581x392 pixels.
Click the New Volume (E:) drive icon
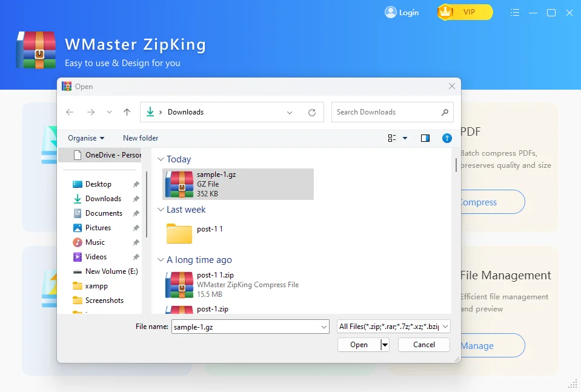coord(78,271)
